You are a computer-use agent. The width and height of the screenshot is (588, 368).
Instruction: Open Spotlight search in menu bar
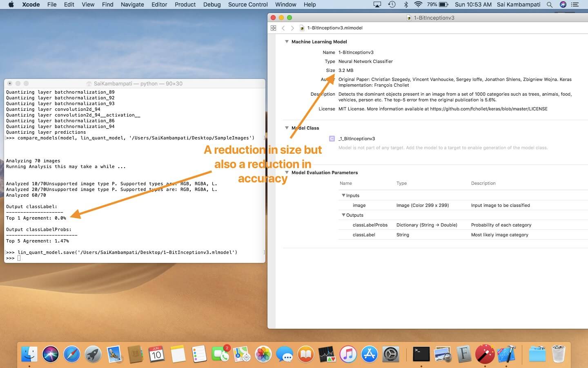point(550,4)
